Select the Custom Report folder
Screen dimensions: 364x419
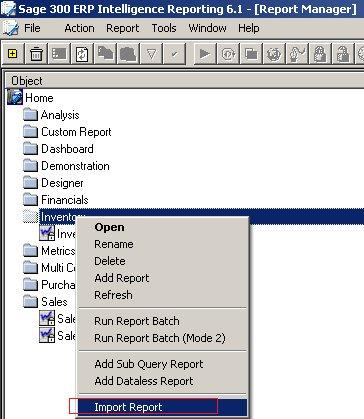[76, 132]
